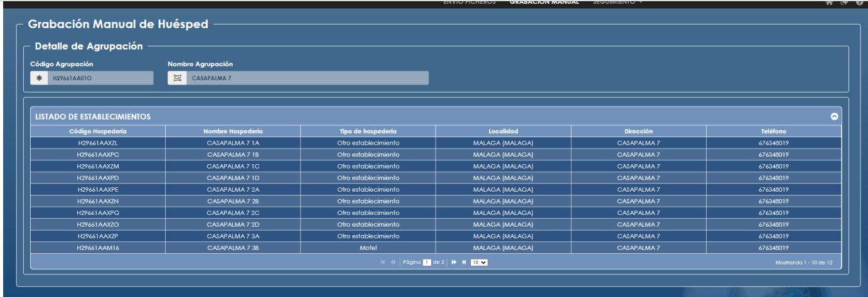This screenshot has height=297, width=868.
Task: Go to the next page of the table
Action: tap(454, 262)
